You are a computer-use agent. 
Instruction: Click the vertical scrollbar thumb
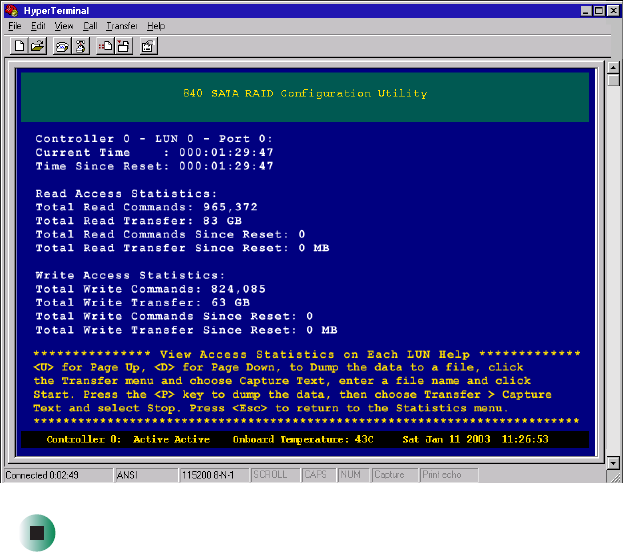(613, 80)
